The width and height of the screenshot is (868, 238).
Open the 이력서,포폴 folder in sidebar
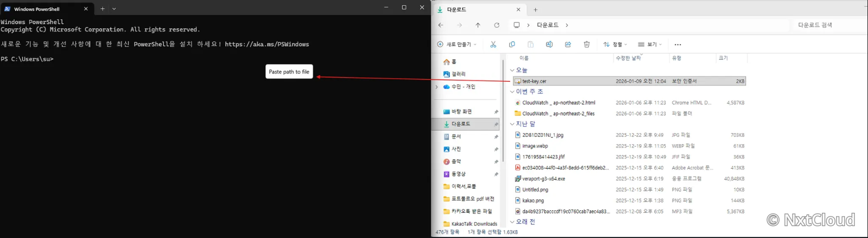tap(460, 187)
